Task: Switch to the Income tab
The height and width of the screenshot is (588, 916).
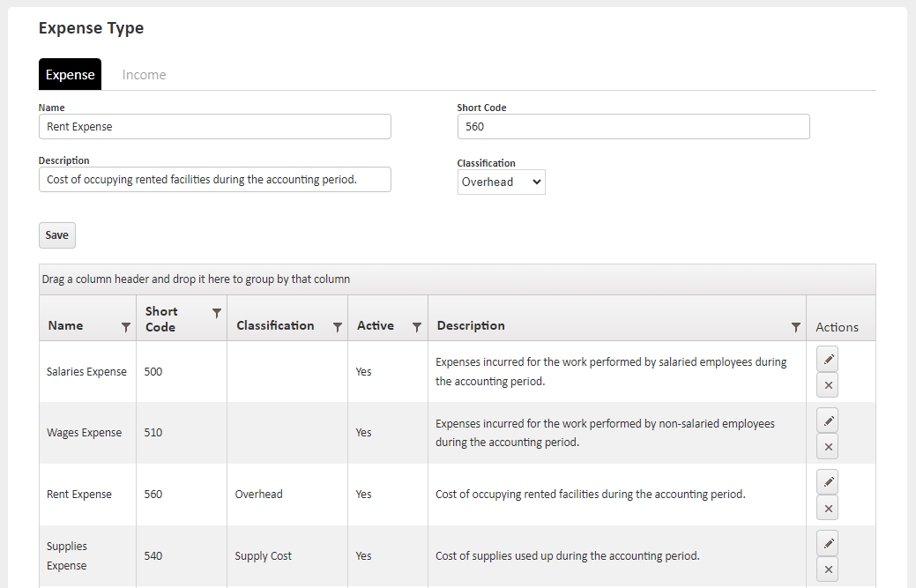Action: [x=144, y=75]
